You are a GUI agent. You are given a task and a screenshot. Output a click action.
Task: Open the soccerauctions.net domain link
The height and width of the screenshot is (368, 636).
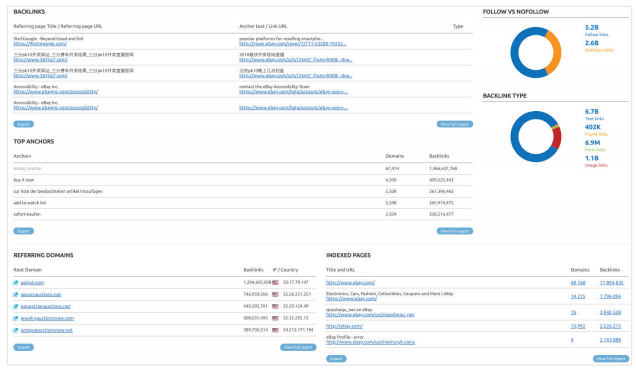[41, 295]
